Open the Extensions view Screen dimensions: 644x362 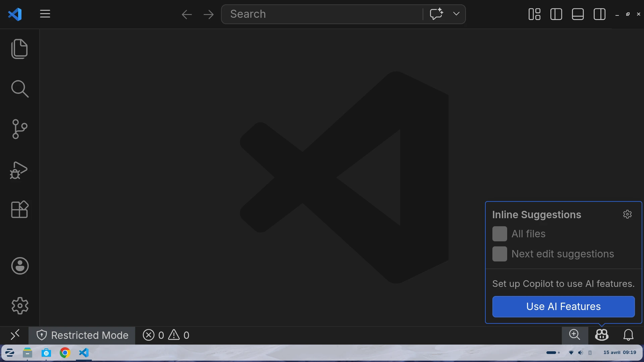[19, 209]
